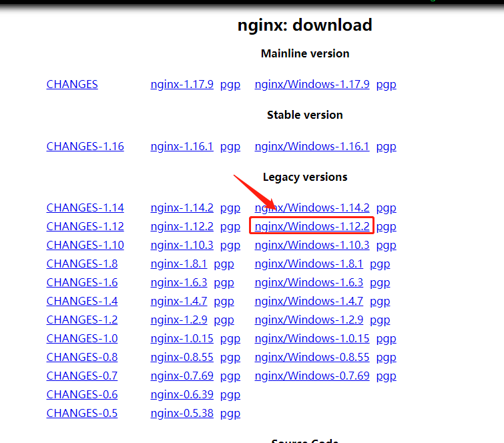Screen dimensions: 504x443
Task: Open pgp link beside nginx-1.16.1
Action: pyautogui.click(x=230, y=147)
